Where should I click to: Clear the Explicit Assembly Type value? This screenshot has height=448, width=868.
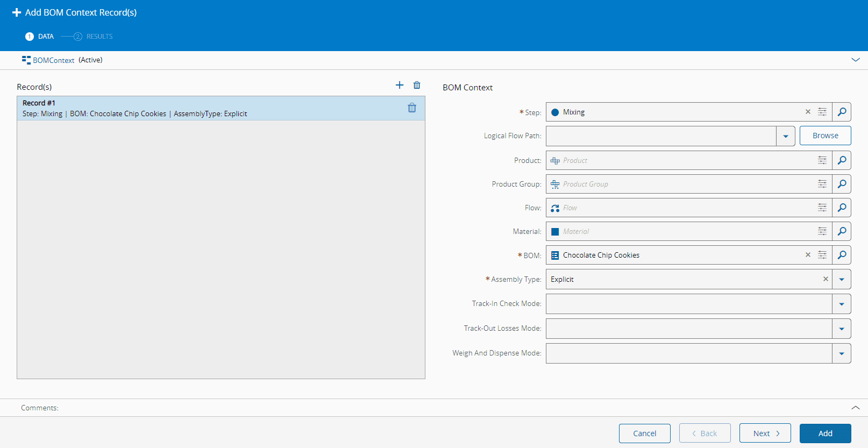click(x=826, y=279)
